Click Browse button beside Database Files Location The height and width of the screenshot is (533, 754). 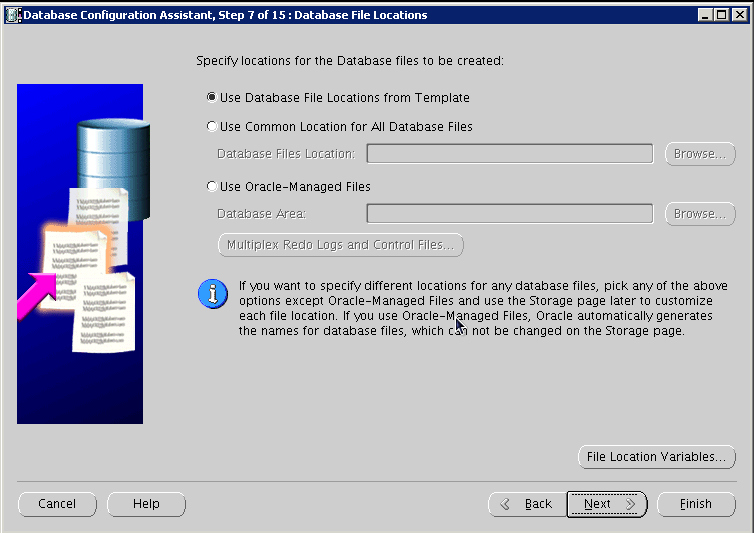[x=700, y=154]
